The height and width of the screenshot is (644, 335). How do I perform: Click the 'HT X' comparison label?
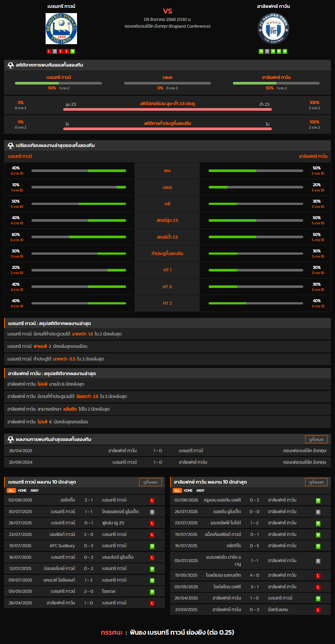click(167, 287)
